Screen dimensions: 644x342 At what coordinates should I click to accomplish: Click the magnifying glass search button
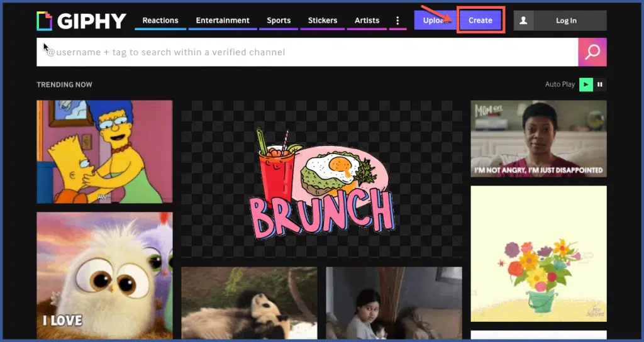coord(592,52)
